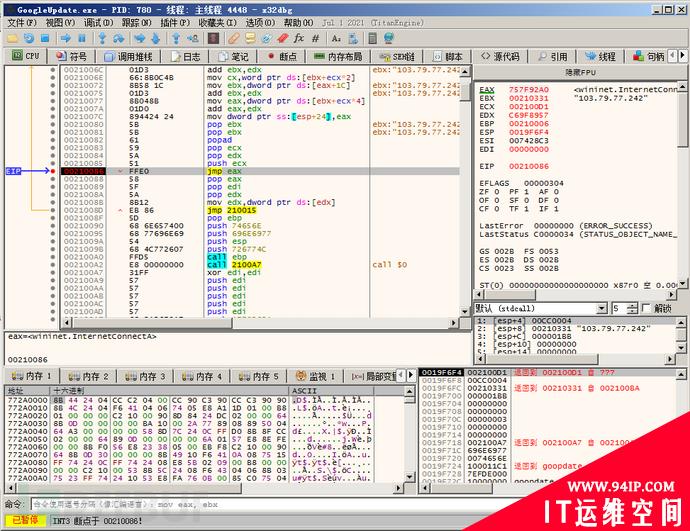Open the Calculator toolbar icon

pos(372,38)
